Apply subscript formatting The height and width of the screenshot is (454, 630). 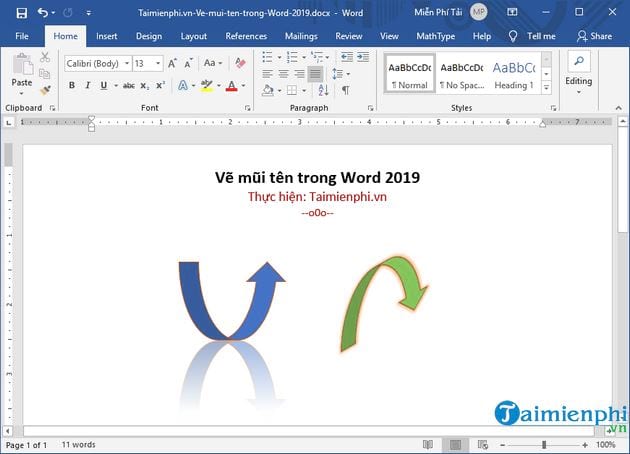[145, 86]
